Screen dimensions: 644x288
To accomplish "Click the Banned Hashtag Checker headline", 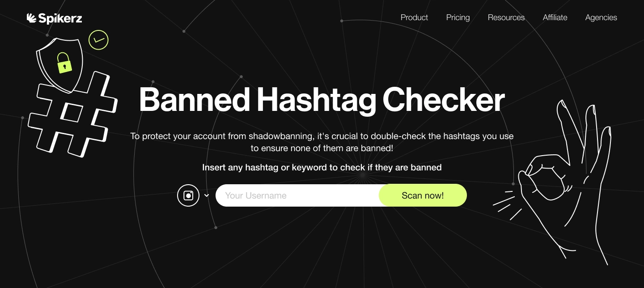I will pyautogui.click(x=322, y=99).
